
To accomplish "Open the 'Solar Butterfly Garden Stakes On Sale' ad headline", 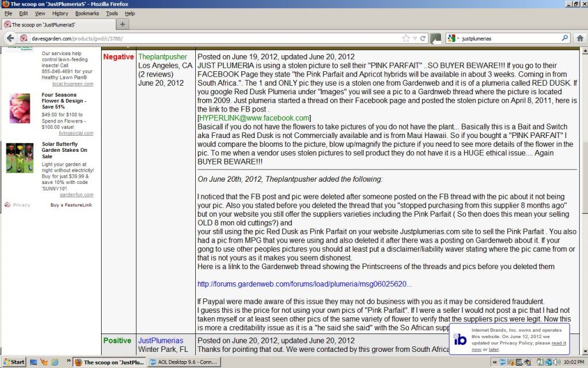I will [x=64, y=150].
